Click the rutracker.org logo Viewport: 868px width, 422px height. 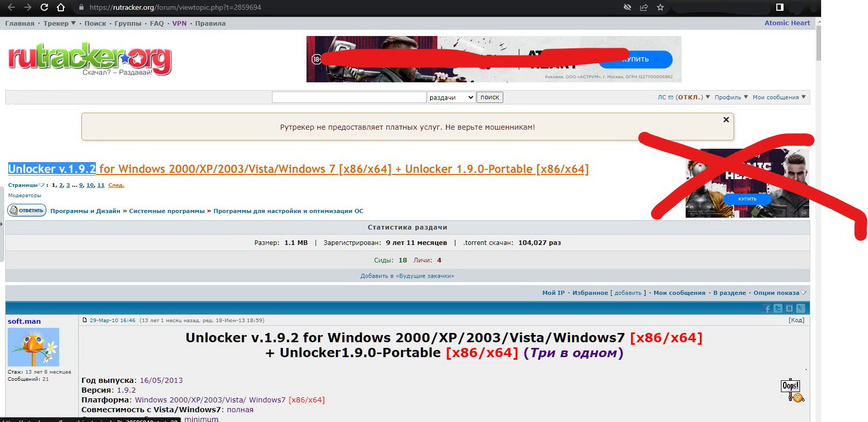[x=90, y=59]
